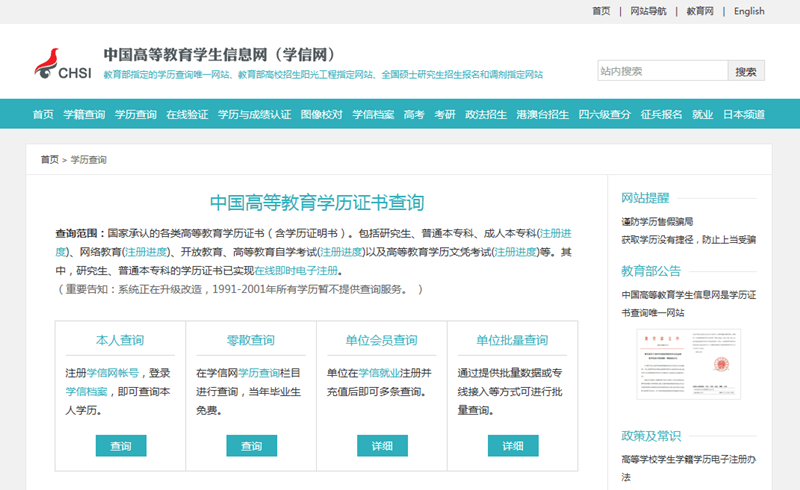This screenshot has height=490, width=800.
Task: Go to 就业 section
Action: (x=702, y=114)
